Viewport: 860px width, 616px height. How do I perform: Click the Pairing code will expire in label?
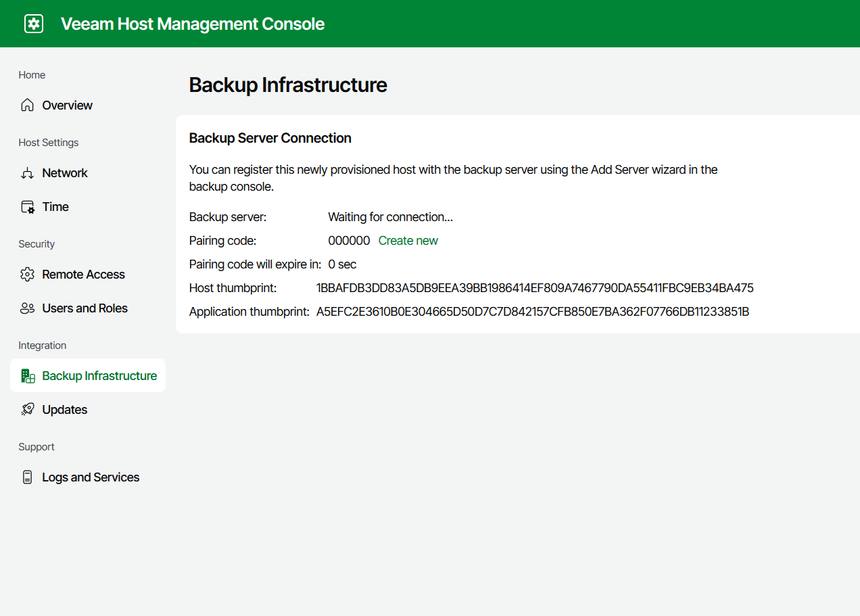point(255,264)
